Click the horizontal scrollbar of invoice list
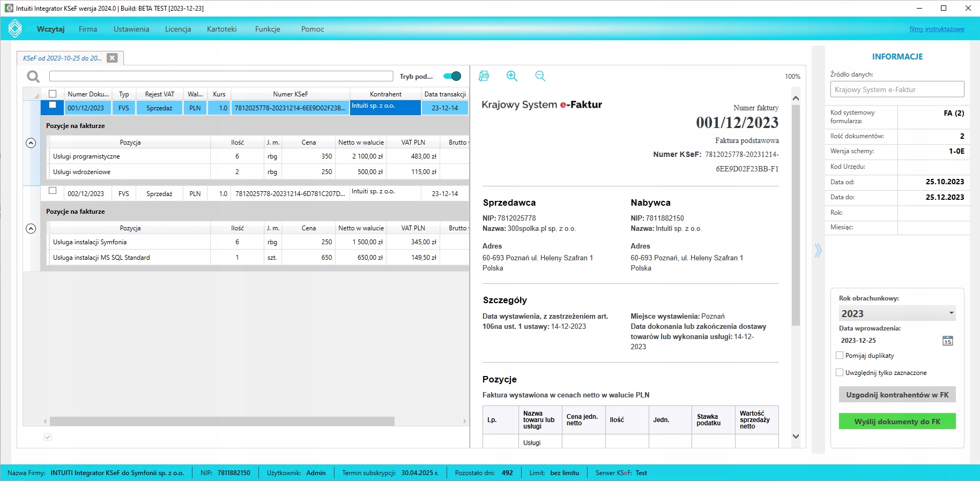This screenshot has height=481, width=980. (x=222, y=422)
